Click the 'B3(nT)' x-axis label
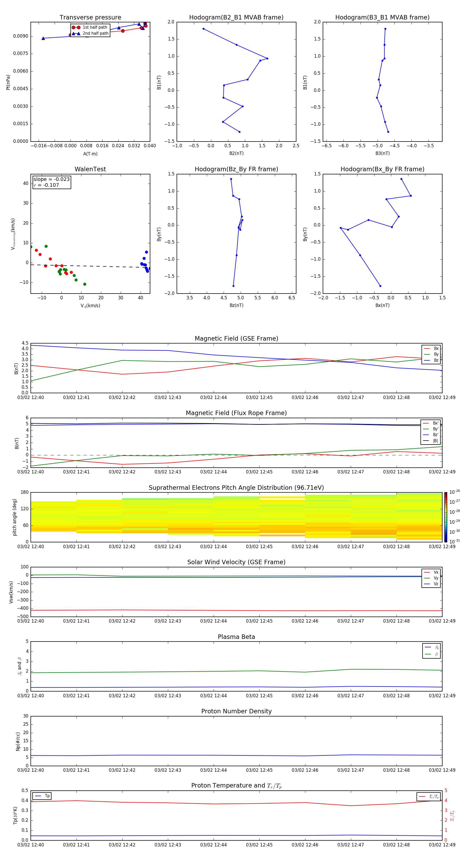 pyautogui.click(x=382, y=154)
